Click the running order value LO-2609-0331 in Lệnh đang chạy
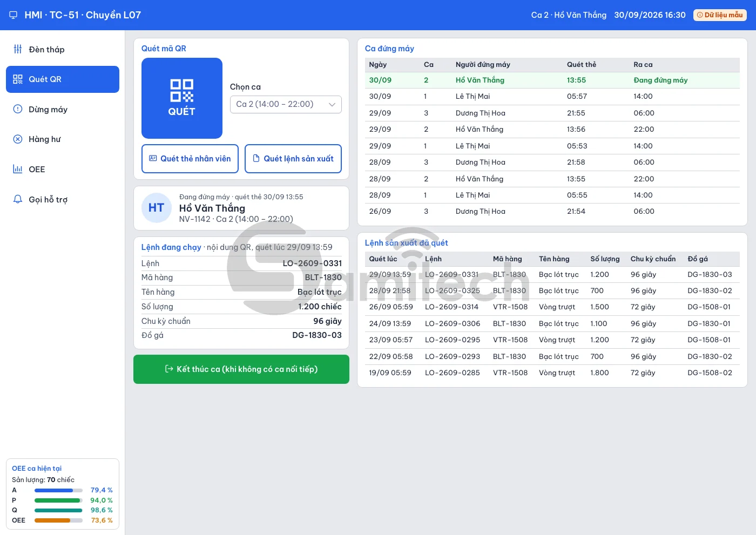Viewport: 756px width, 535px height. pos(312,263)
